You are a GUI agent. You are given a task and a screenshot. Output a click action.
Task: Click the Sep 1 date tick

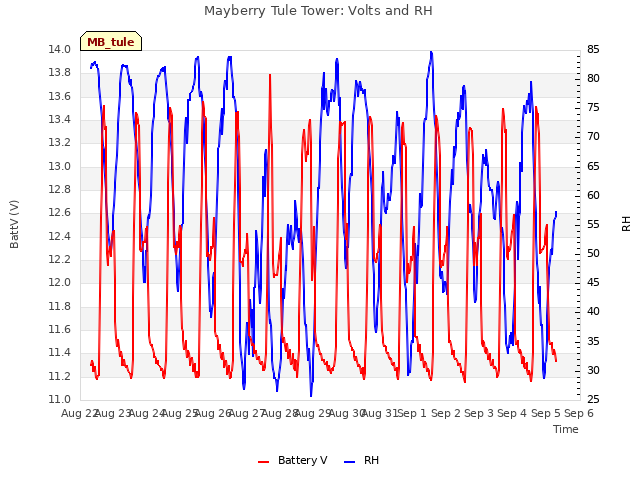tap(412, 413)
